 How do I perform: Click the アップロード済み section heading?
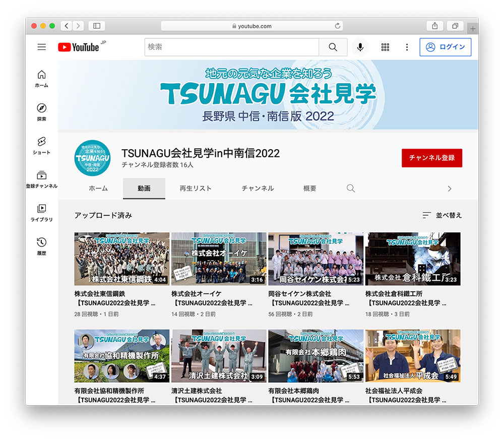coord(103,215)
